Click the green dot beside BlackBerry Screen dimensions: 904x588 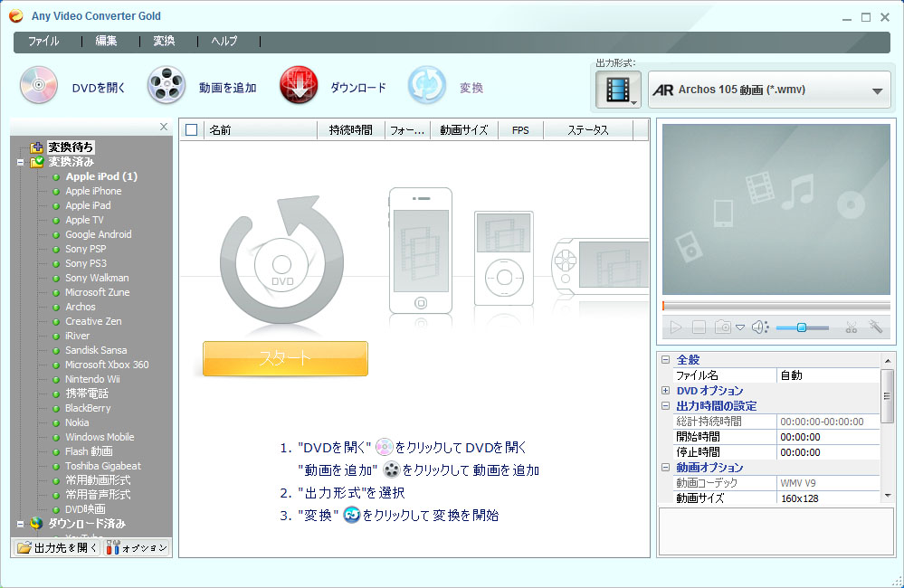click(56, 409)
